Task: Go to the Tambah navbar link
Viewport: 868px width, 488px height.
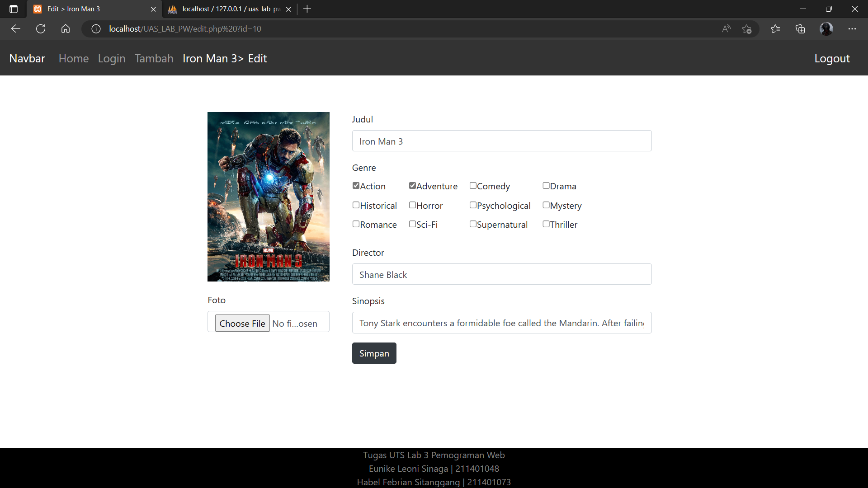Action: (x=154, y=59)
